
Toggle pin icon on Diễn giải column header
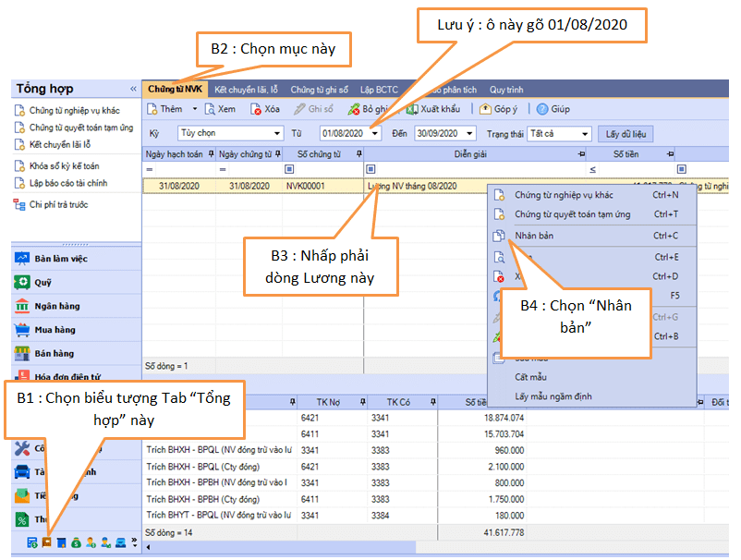pos(581,154)
